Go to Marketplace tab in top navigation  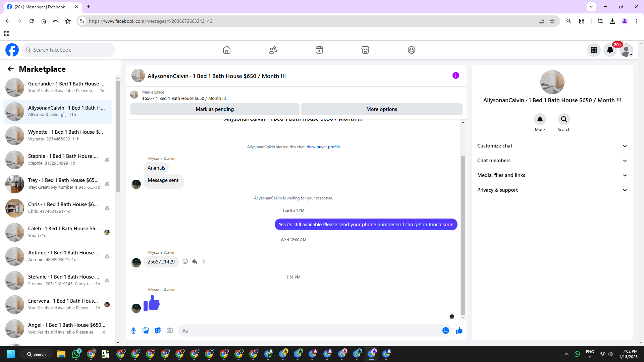click(365, 50)
